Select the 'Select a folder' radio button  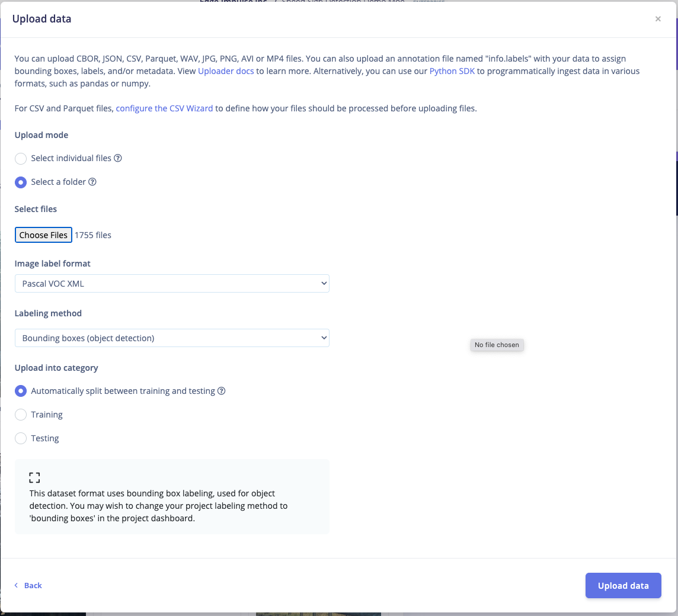21,182
